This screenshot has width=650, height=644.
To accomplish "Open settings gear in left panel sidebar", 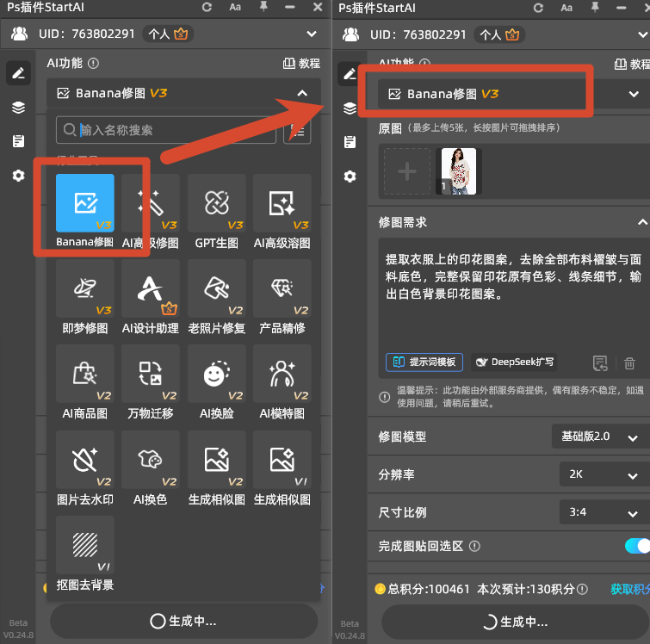I will pos(18,176).
